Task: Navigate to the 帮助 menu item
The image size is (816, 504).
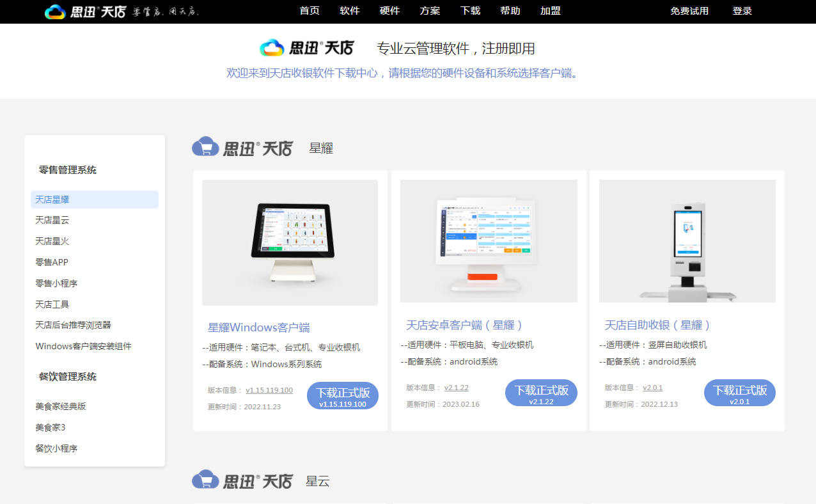Action: 510,11
